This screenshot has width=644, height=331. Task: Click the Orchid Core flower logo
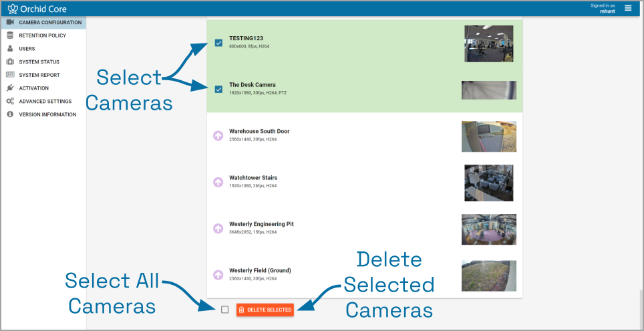(13, 9)
